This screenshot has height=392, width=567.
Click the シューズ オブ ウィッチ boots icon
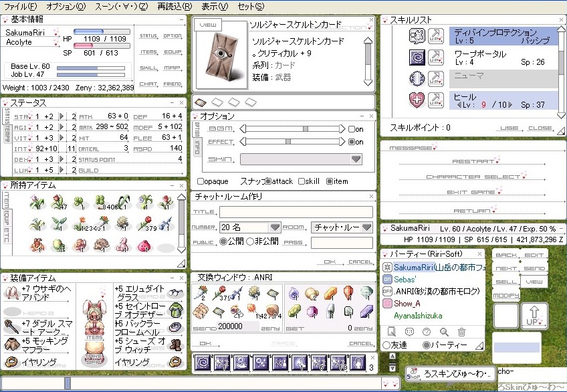[176, 345]
